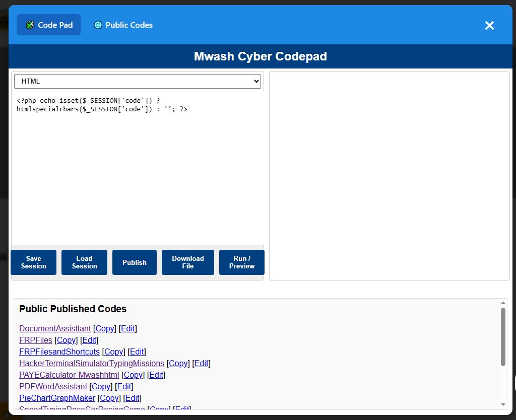
Task: Publish the current code
Action: (135, 262)
